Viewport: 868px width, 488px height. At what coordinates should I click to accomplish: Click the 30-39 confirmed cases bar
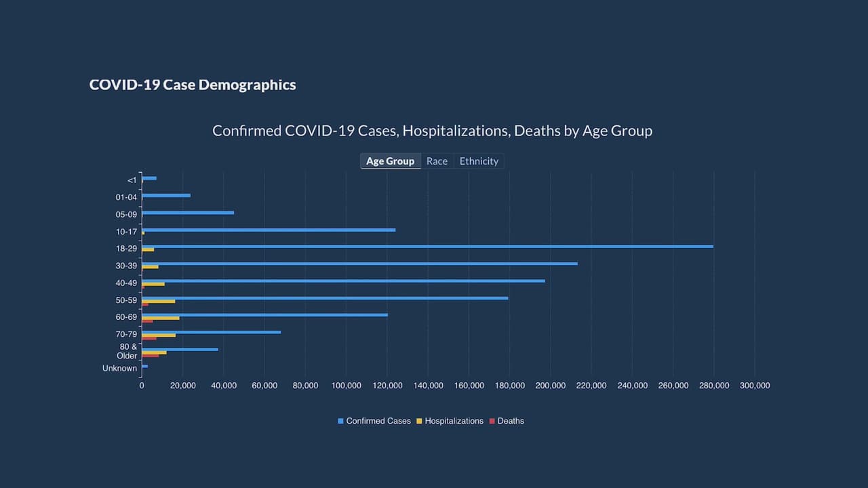point(359,264)
